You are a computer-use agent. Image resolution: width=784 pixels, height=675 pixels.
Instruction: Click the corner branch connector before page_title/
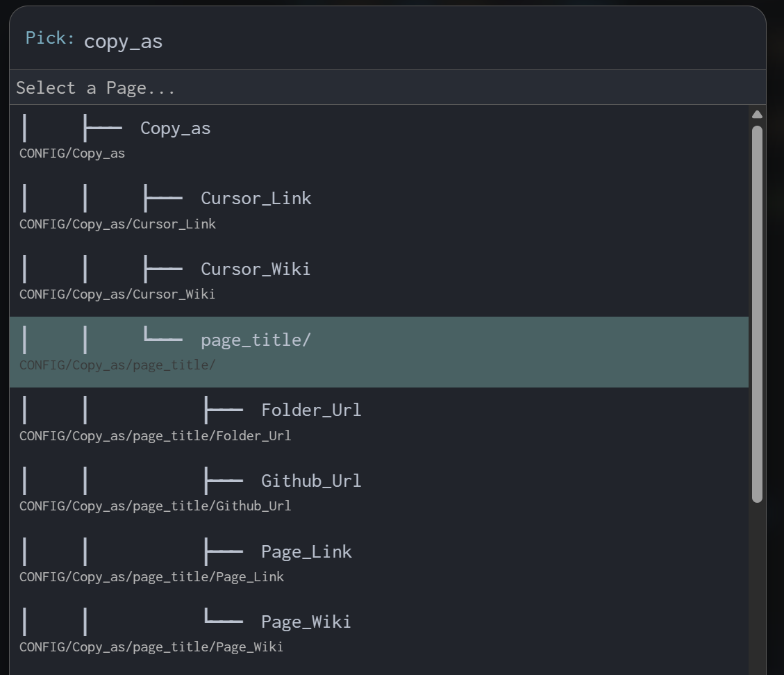pos(163,338)
